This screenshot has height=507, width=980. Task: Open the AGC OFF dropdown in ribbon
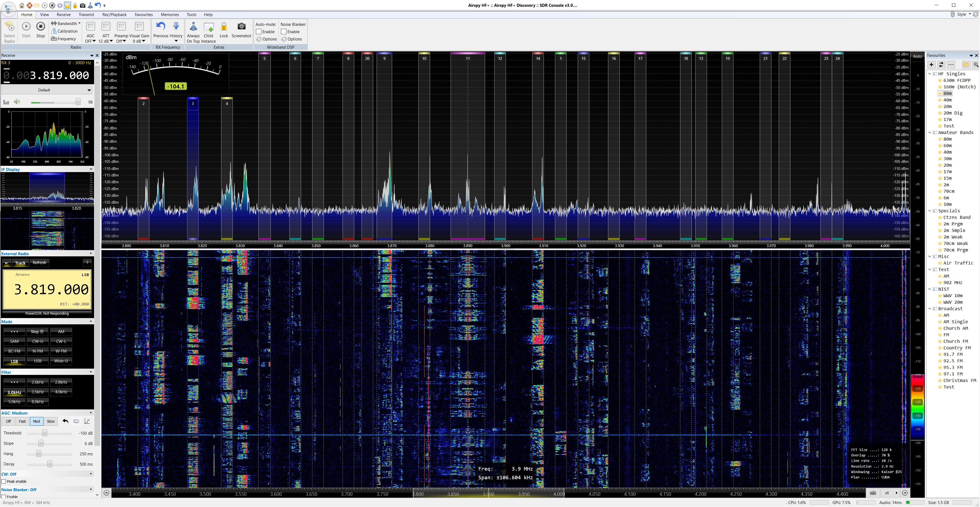pyautogui.click(x=91, y=32)
